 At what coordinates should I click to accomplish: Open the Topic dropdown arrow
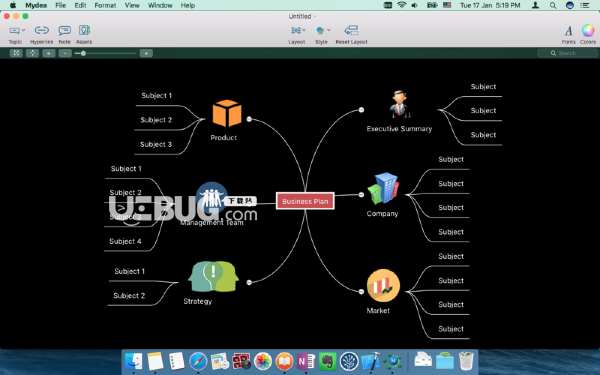pyautogui.click(x=23, y=30)
